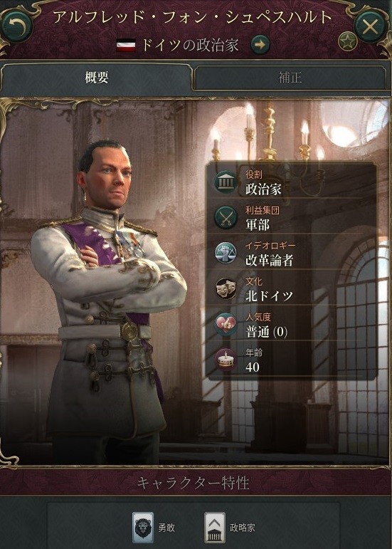This screenshot has height=549, width=392.
Task: Click the 北ドイツ culture text
Action: [269, 296]
